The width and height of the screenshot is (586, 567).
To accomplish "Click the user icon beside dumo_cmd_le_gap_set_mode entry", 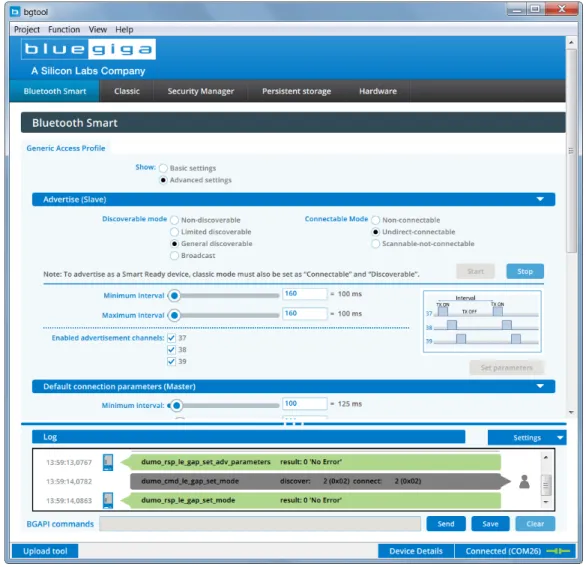I will click(524, 482).
